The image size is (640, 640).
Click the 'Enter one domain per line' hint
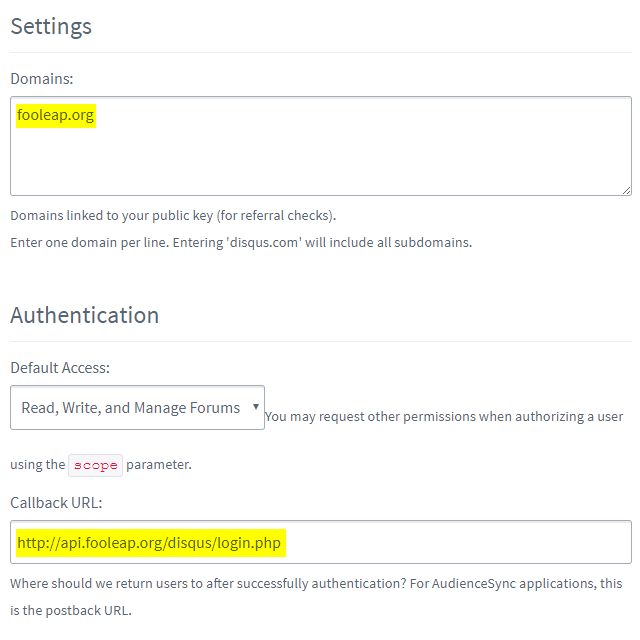pos(241,242)
